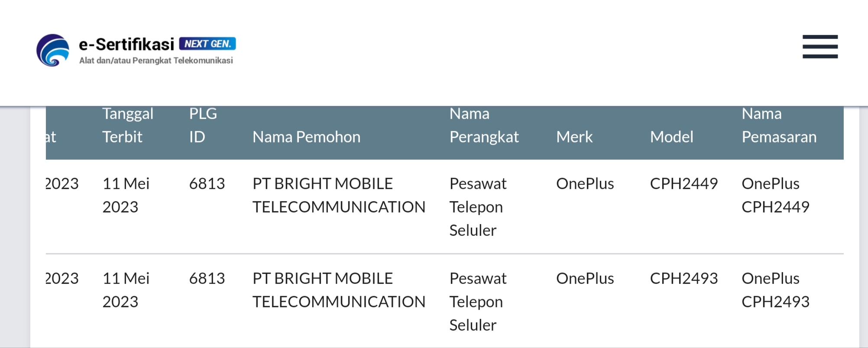Click the second row's PT BRIGHT MOBILE applicant

click(339, 290)
